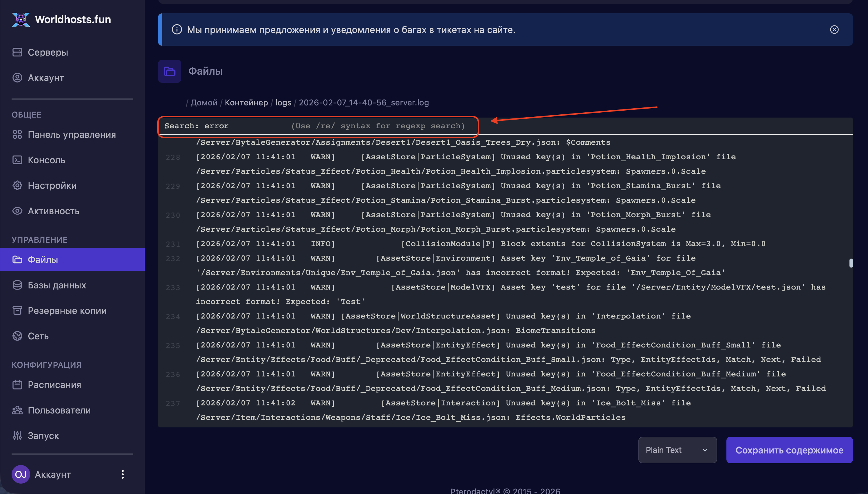Image resolution: width=868 pixels, height=494 pixels.
Task: Click the Настройки gear icon
Action: [17, 185]
